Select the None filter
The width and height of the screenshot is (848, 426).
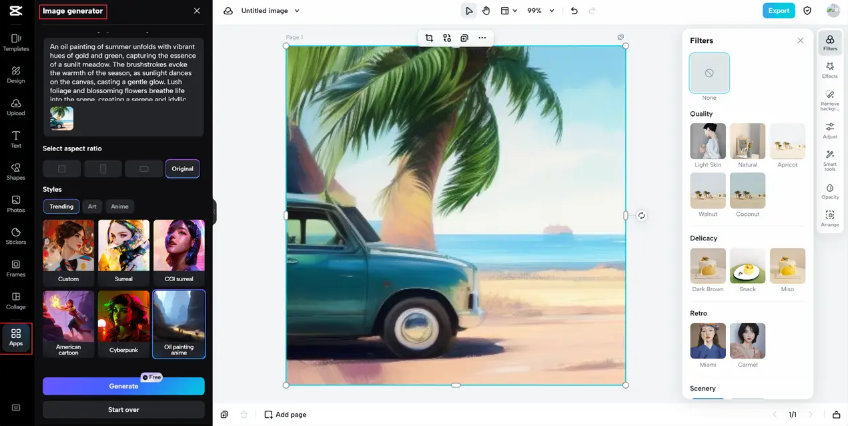point(709,73)
